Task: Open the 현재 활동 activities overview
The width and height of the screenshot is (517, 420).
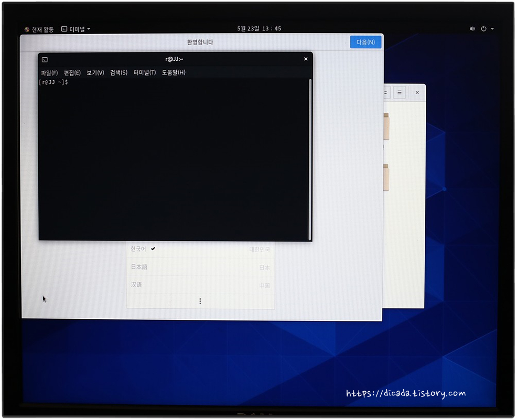Action: coord(39,29)
